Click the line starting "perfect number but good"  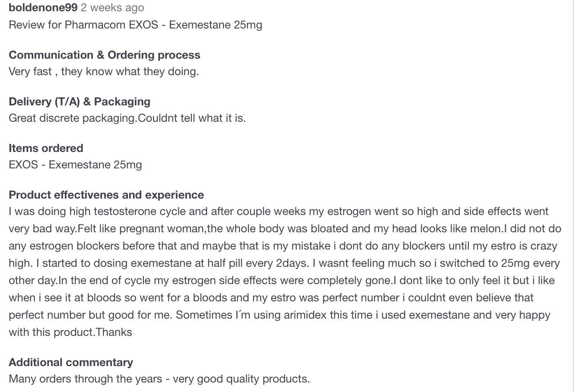(280, 315)
